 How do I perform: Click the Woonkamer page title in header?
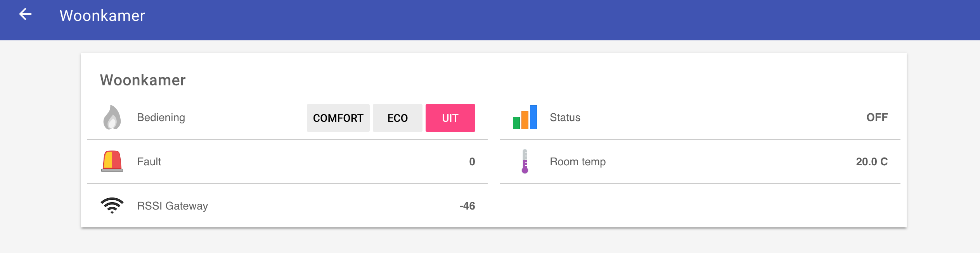click(x=102, y=16)
